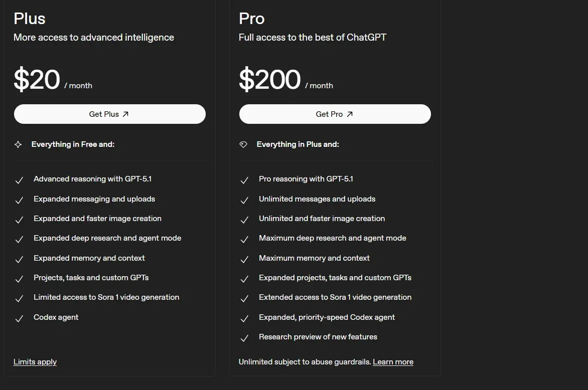588x390 pixels.
Task: Open the Limits apply link
Action: tap(35, 361)
